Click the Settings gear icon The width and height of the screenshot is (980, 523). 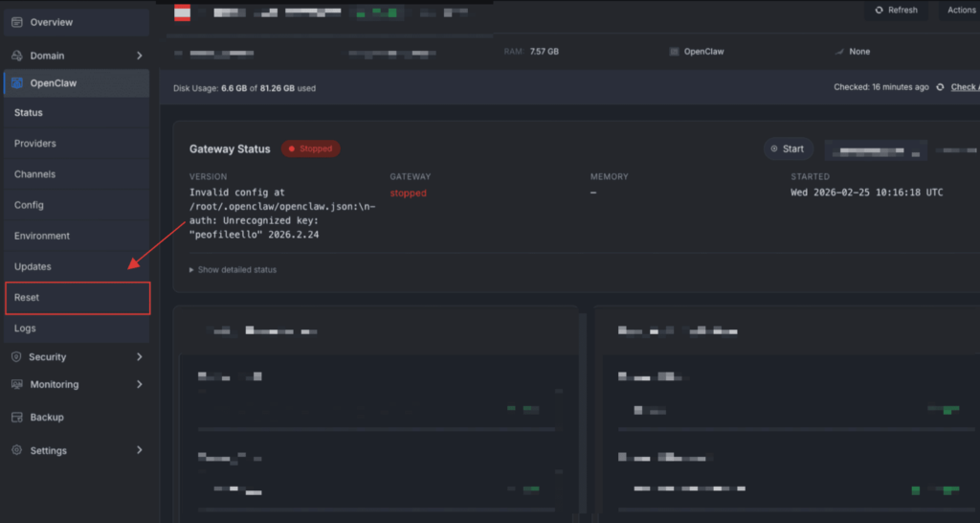(17, 450)
